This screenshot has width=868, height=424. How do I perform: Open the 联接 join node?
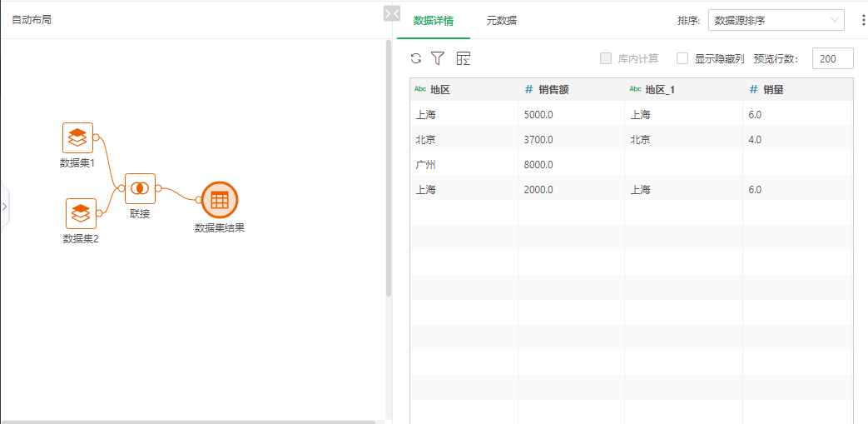point(140,188)
